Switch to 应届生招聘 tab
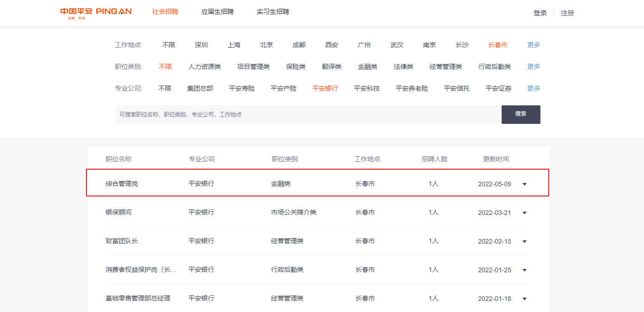Screen dimensions: 644x312 click(217, 12)
